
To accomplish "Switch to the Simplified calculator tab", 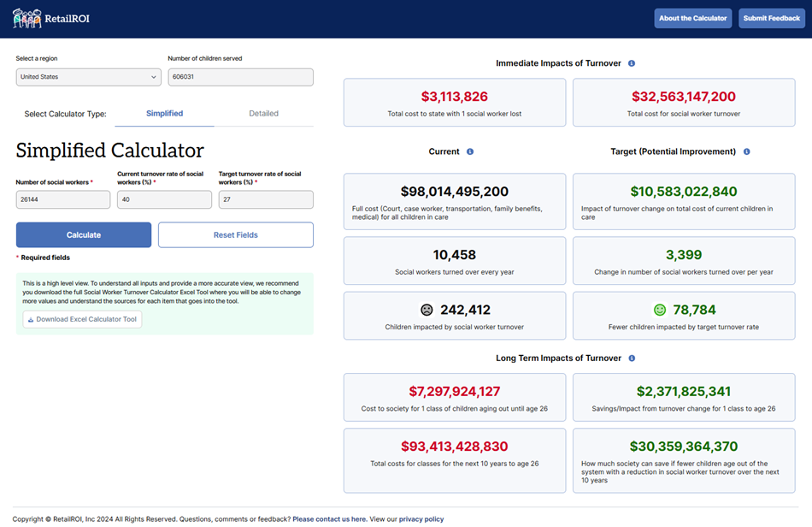I will coord(164,114).
